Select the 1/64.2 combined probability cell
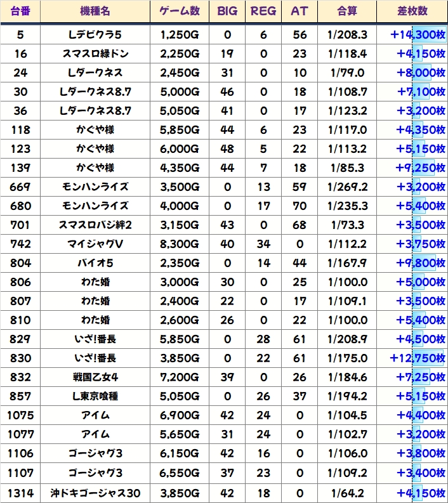448x503 pixels. point(347,493)
